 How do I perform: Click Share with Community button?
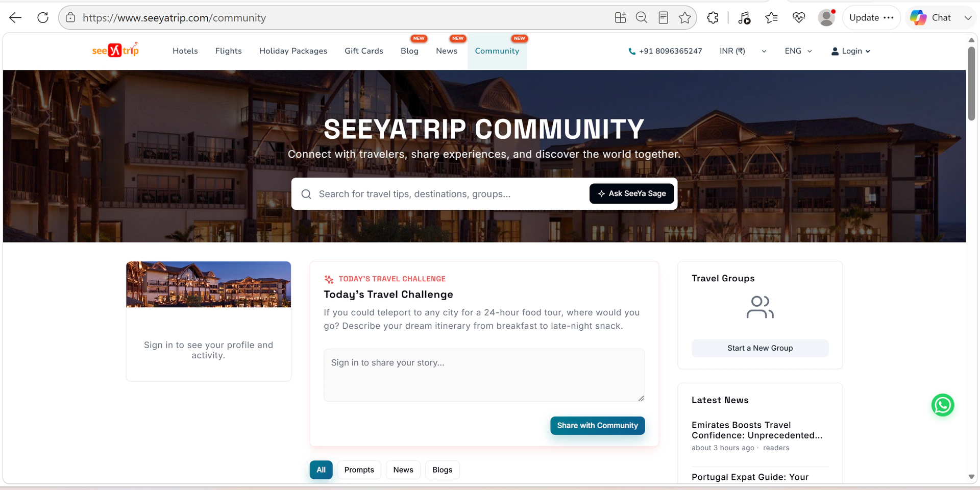(597, 426)
